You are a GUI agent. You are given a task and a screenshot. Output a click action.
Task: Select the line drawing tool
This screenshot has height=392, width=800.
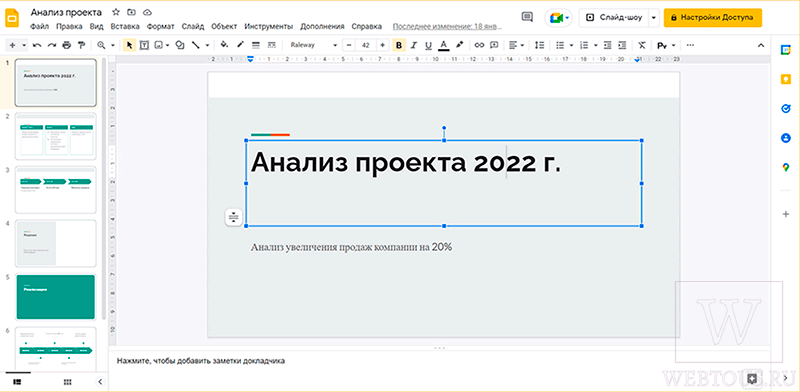195,45
